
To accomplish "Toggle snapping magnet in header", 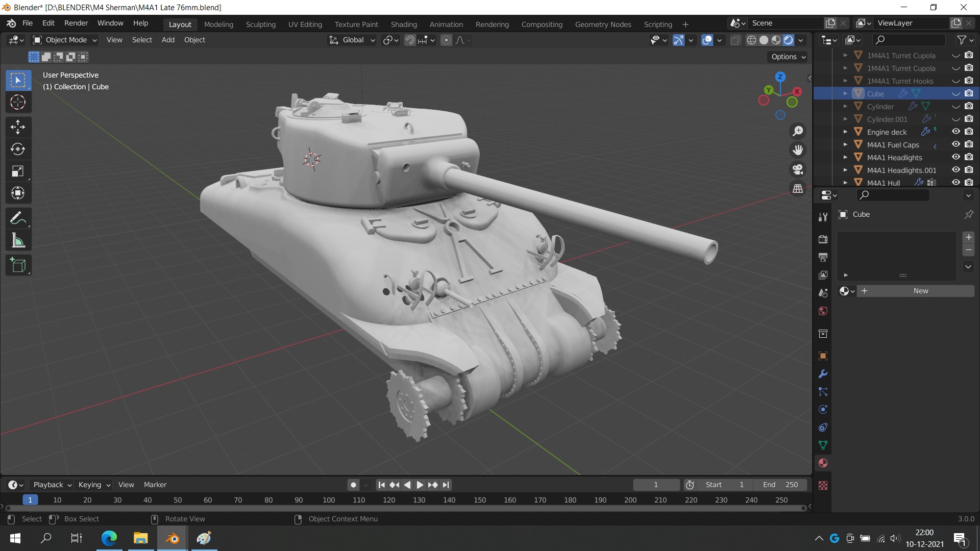I will pos(410,40).
